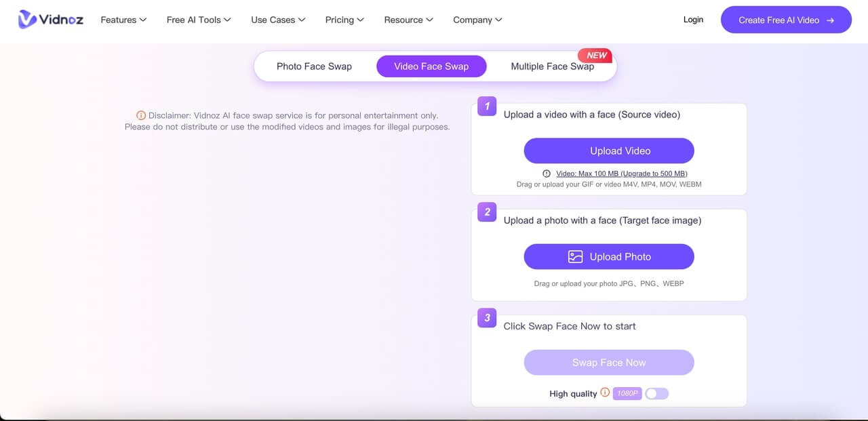The image size is (868, 421).
Task: Switch to Photo Face Swap tab
Action: click(x=314, y=66)
